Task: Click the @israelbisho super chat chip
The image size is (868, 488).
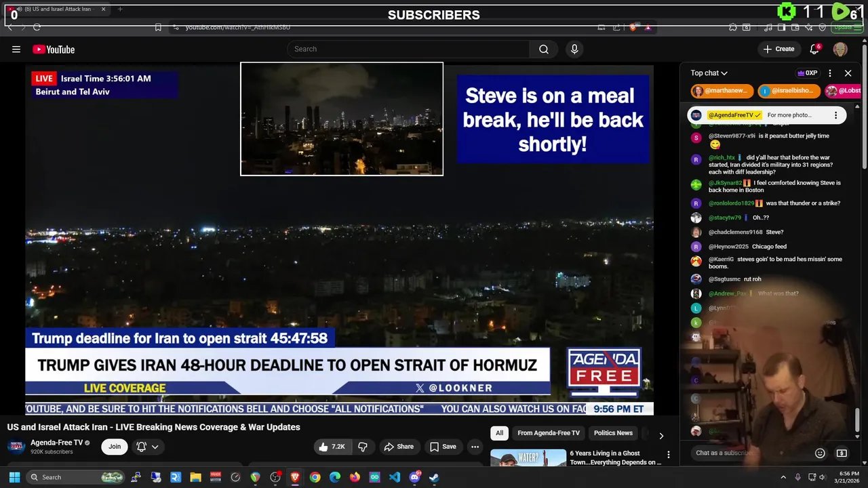Action: 789,91
